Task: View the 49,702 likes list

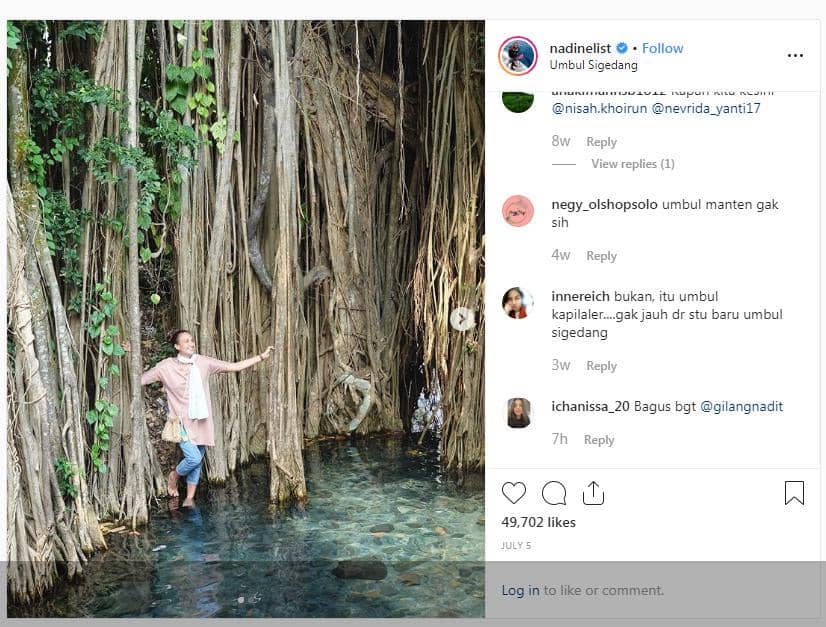Action: click(x=538, y=522)
